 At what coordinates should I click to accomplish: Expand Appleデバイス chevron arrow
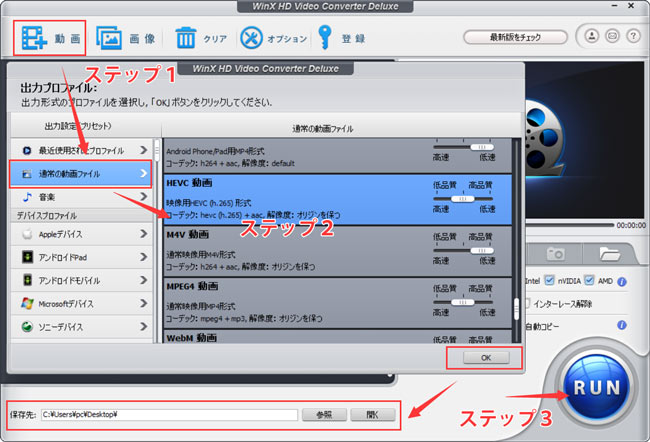tap(143, 234)
